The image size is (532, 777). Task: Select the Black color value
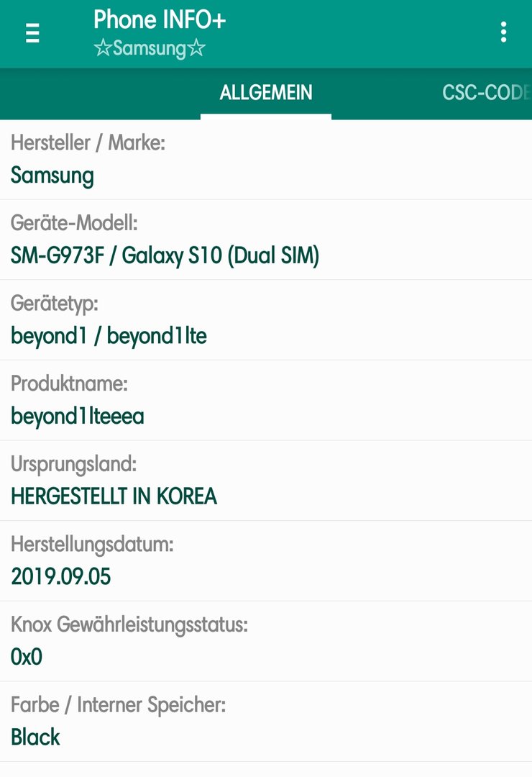[35, 737]
